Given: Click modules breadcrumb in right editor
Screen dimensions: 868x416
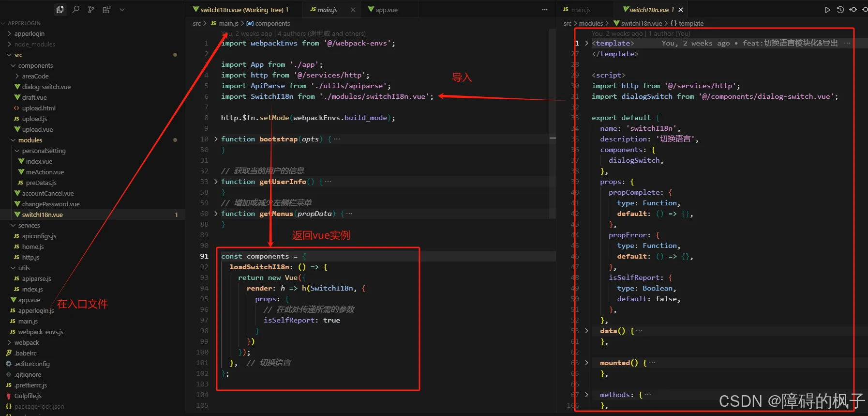Looking at the screenshot, I should (591, 23).
